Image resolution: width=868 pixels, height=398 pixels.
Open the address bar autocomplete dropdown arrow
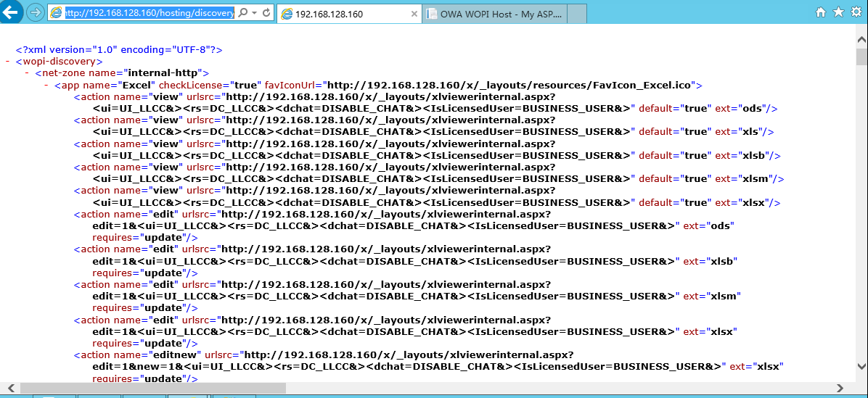tap(254, 13)
